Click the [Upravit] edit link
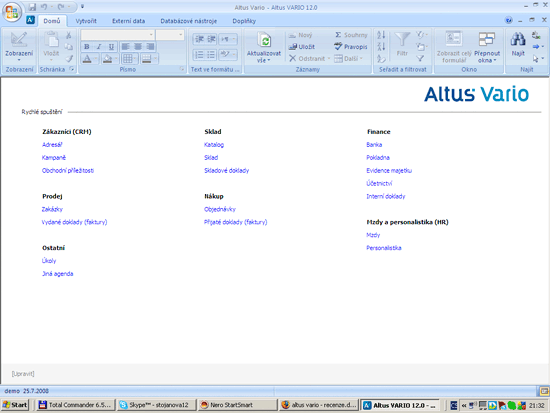Screen dimensions: 550x413 tap(23, 374)
